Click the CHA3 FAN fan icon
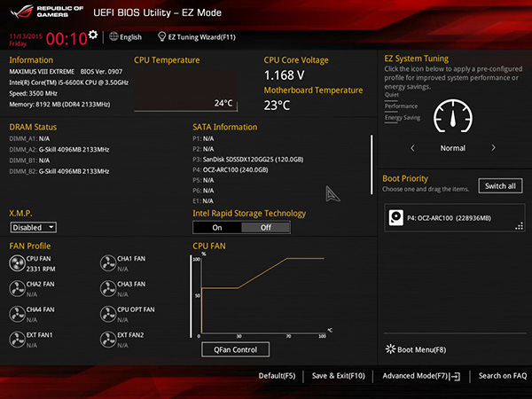The height and width of the screenshot is (399, 532). (108, 289)
